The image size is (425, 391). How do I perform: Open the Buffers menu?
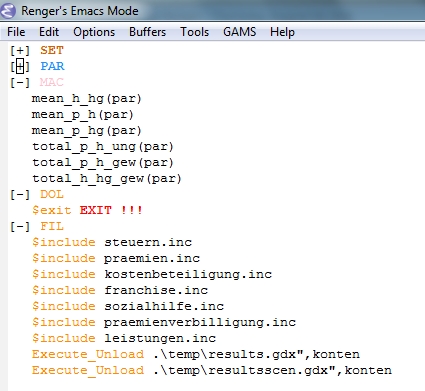pos(147,32)
